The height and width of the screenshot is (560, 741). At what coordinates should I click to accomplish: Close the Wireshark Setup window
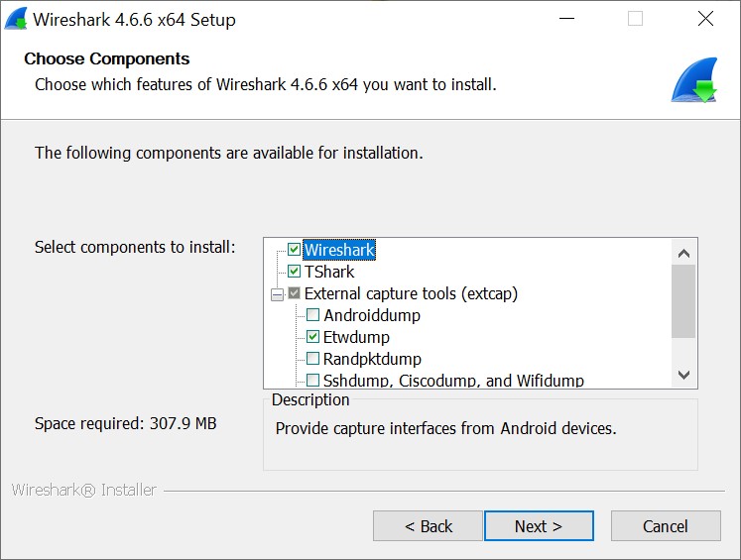tap(705, 19)
